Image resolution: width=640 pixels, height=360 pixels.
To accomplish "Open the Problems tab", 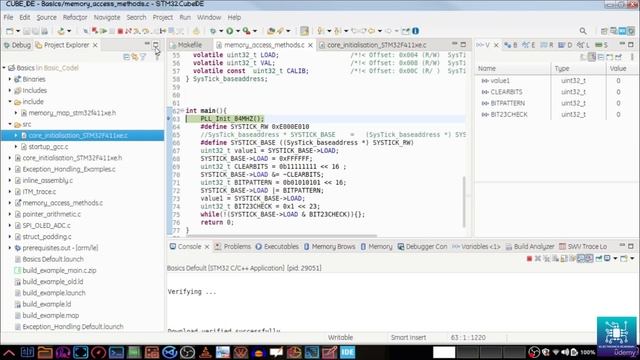I will [233, 247].
